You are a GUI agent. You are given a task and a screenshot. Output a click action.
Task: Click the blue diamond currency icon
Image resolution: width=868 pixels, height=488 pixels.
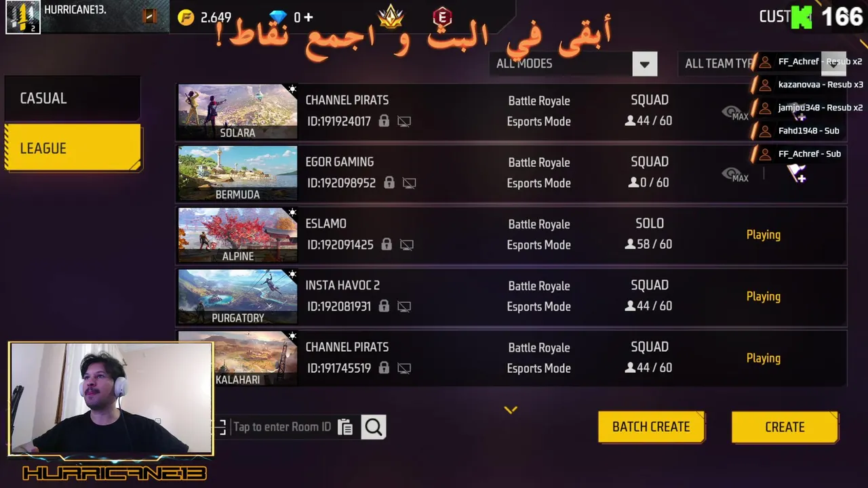click(278, 18)
